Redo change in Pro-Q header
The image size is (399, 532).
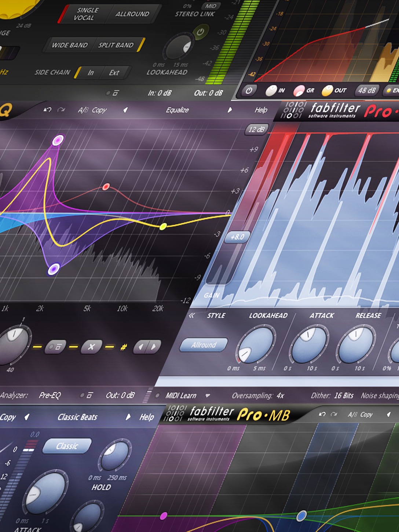click(61, 110)
